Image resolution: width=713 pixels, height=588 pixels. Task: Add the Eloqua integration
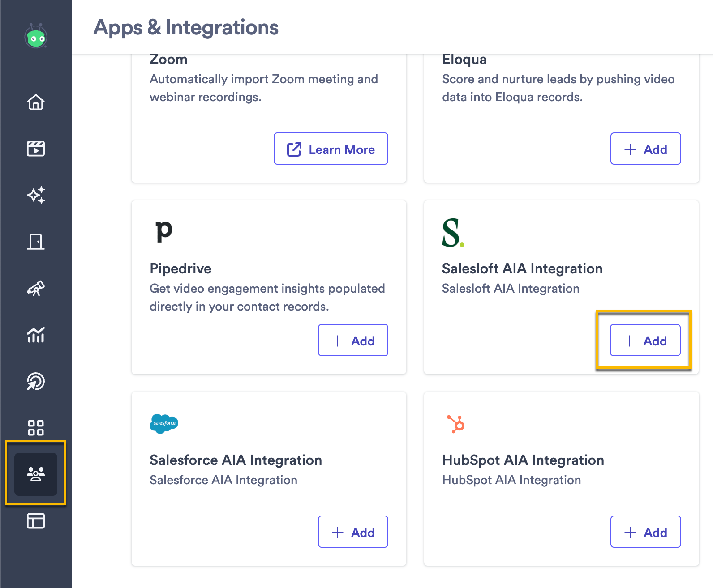pyautogui.click(x=646, y=149)
